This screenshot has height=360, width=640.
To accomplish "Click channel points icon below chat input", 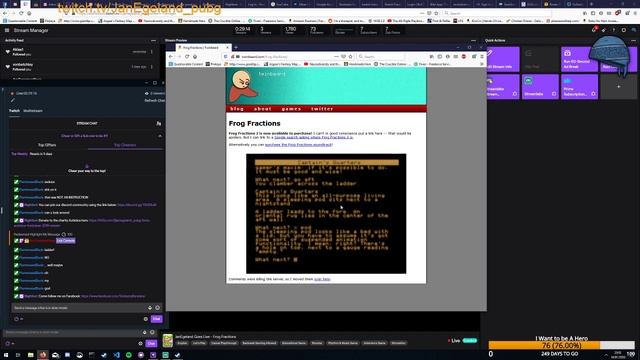I will 16,319.
